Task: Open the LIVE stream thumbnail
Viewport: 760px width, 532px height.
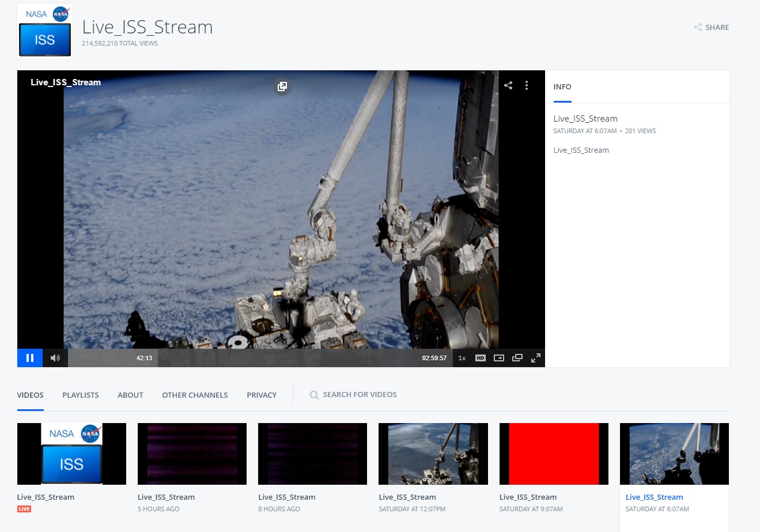Action: pyautogui.click(x=71, y=454)
